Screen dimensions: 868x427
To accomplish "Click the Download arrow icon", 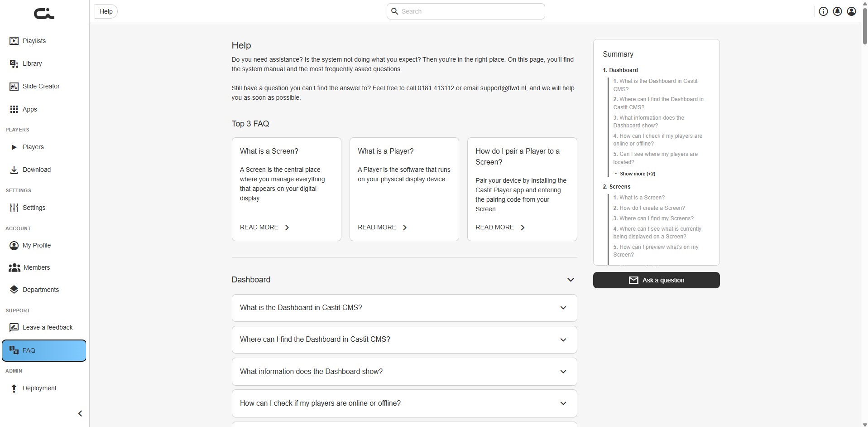I will tap(14, 170).
